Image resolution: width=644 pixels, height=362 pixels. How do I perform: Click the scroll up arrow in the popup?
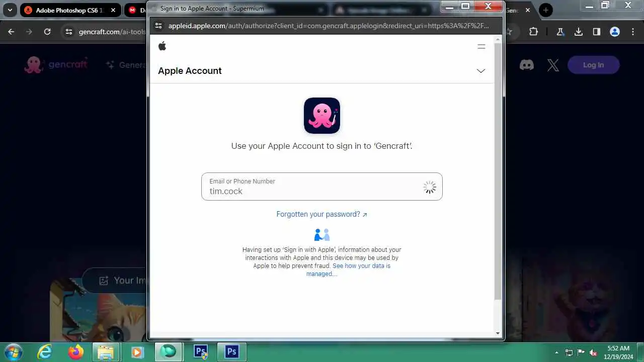tap(498, 39)
